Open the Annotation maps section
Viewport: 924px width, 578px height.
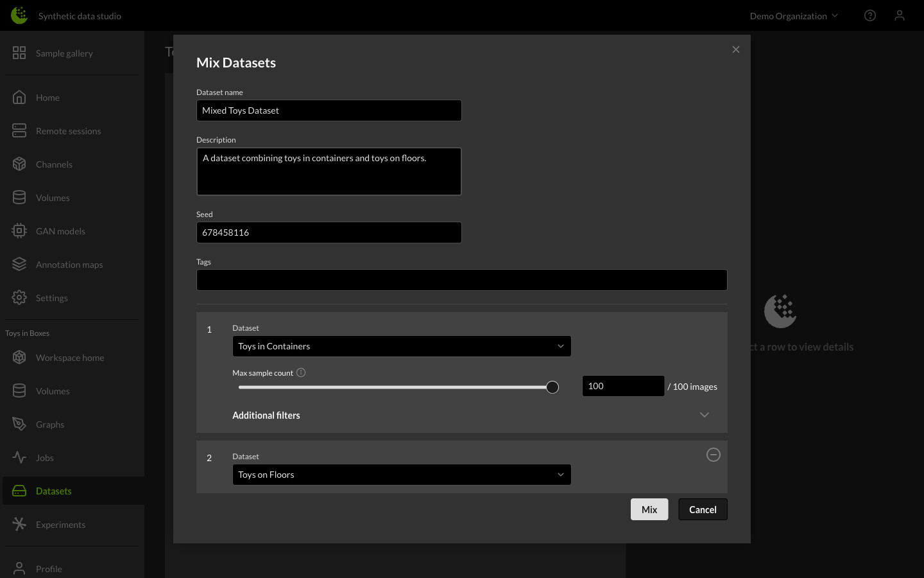69,264
